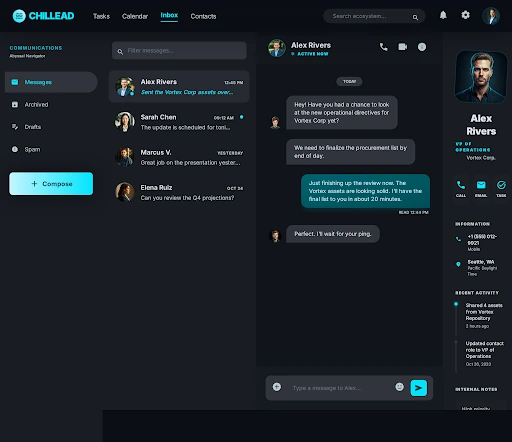
Task: Select Messages in the sidebar
Action: pos(51,82)
